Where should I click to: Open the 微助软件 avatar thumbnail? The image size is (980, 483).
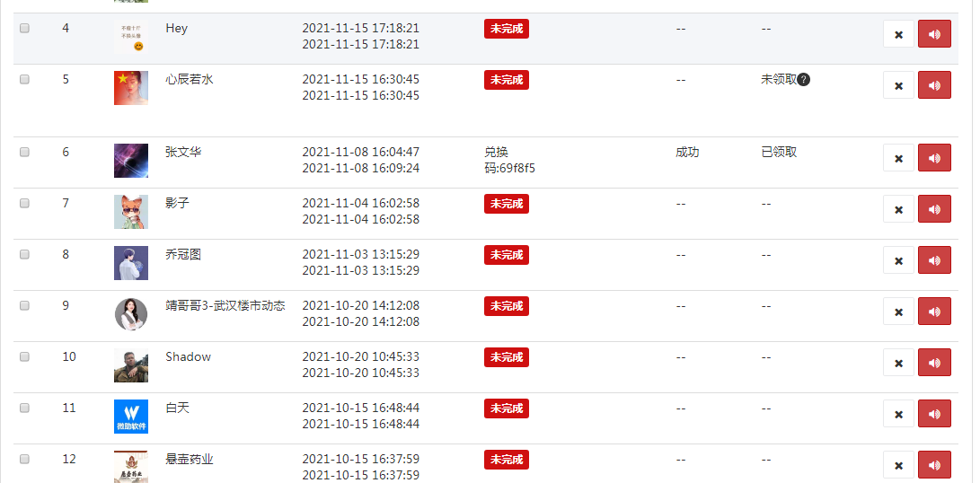pos(131,417)
